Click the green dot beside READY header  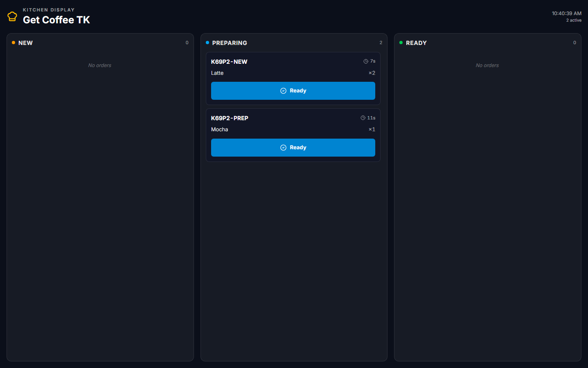(x=401, y=43)
